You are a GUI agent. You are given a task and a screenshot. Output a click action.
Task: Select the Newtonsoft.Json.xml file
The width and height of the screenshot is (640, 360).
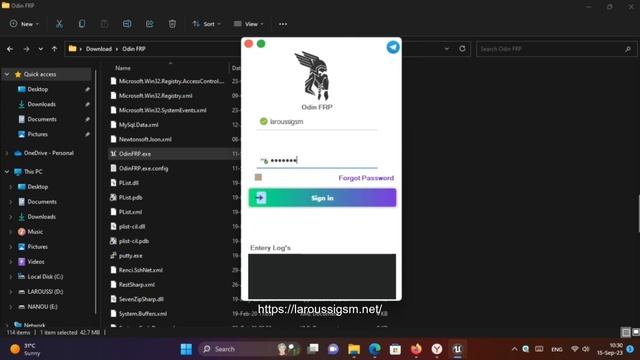coord(145,139)
